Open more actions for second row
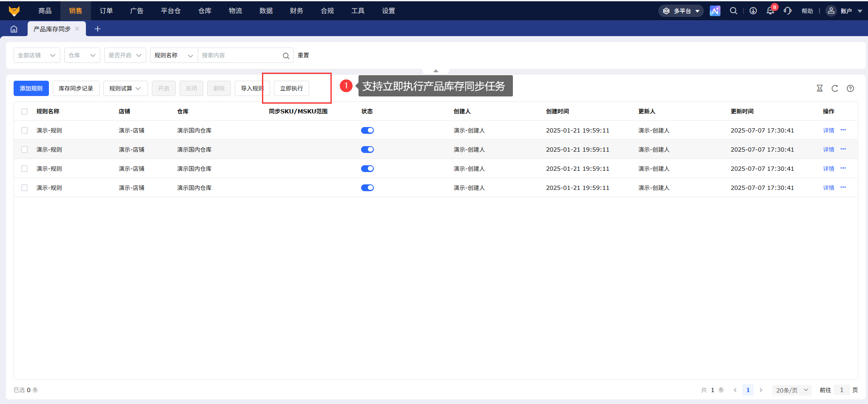The image size is (868, 404). (x=843, y=149)
